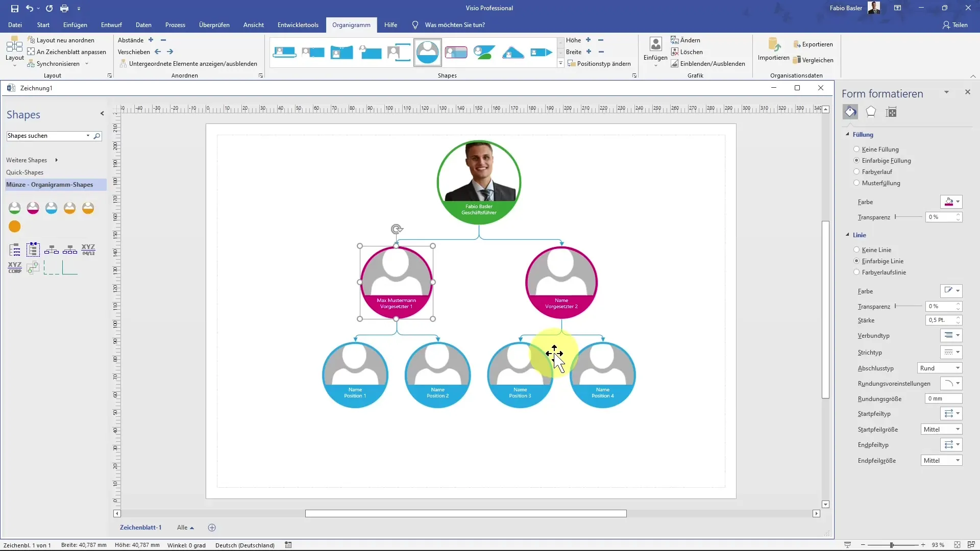This screenshot has width=980, height=551.
Task: Open the Entwurf ribbon tab
Action: (x=111, y=24)
